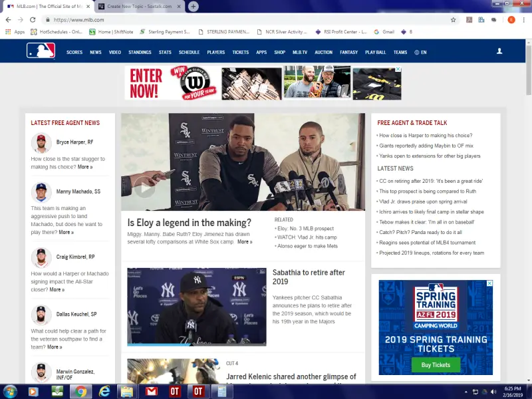532x399 pixels.
Task: Launch Internet Explorer from the taskbar
Action: (103, 391)
